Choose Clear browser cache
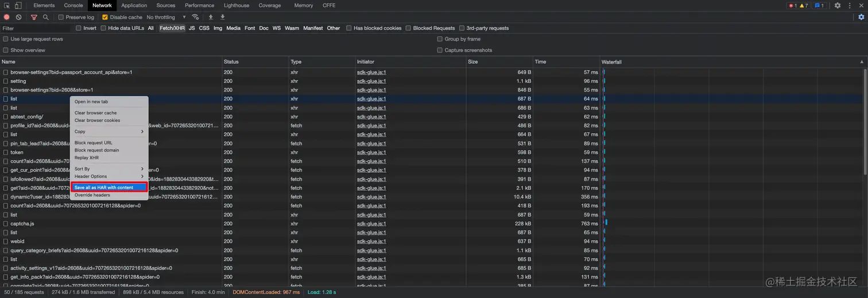This screenshot has height=298, width=868. (109, 113)
